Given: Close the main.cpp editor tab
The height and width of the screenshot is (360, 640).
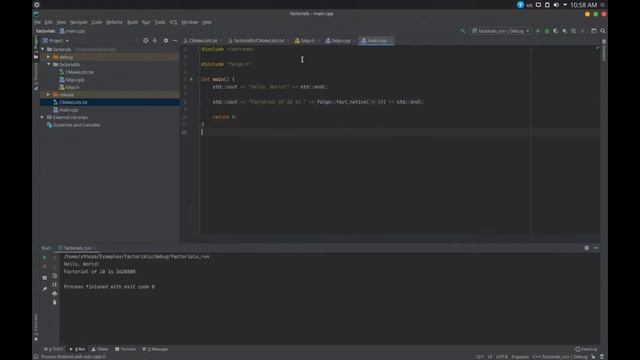Looking at the screenshot, I should [390, 41].
